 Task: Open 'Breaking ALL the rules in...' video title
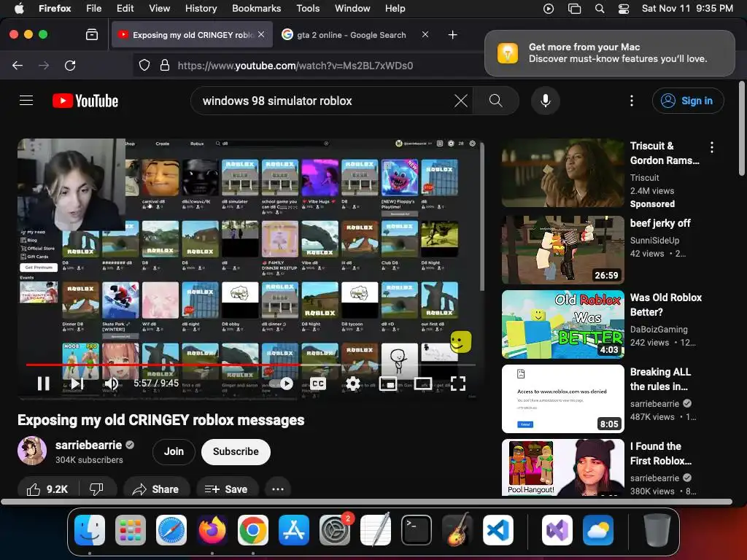(x=660, y=379)
